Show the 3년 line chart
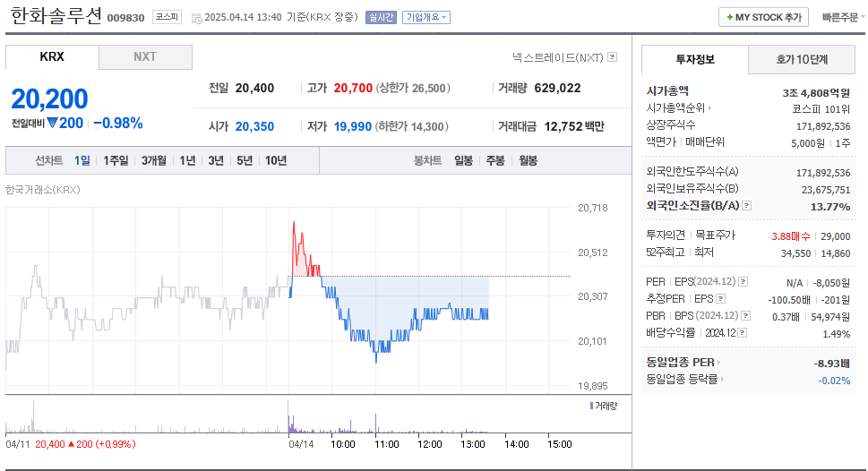The image size is (868, 471). click(x=216, y=160)
